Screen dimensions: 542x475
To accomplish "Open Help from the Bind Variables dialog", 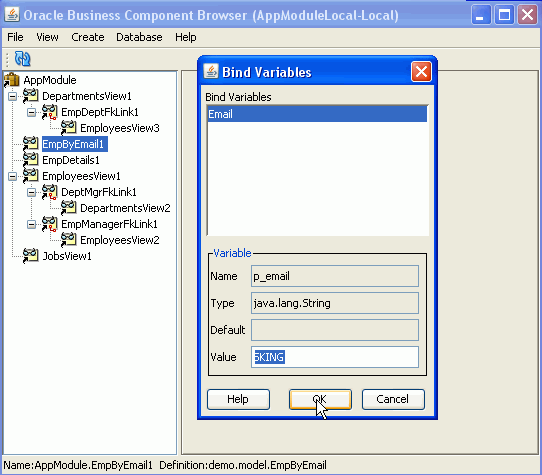I will (238, 399).
